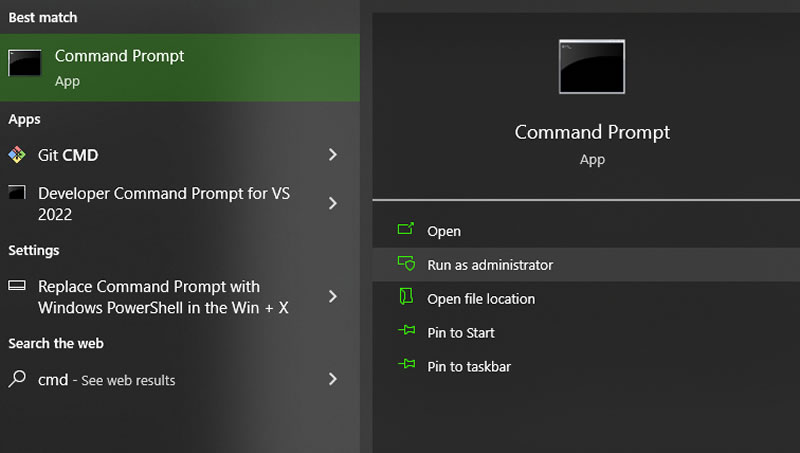The height and width of the screenshot is (453, 800).
Task: Click the Pin to Start pushpin icon
Action: click(407, 331)
